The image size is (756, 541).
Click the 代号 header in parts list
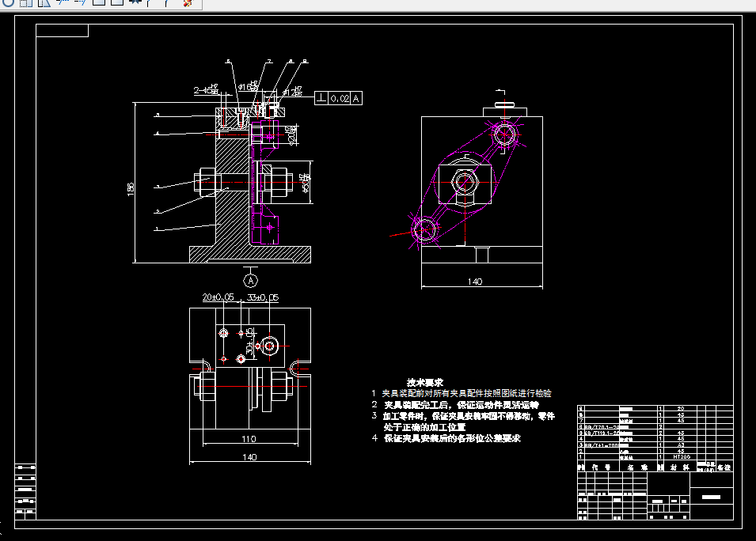(x=601, y=467)
